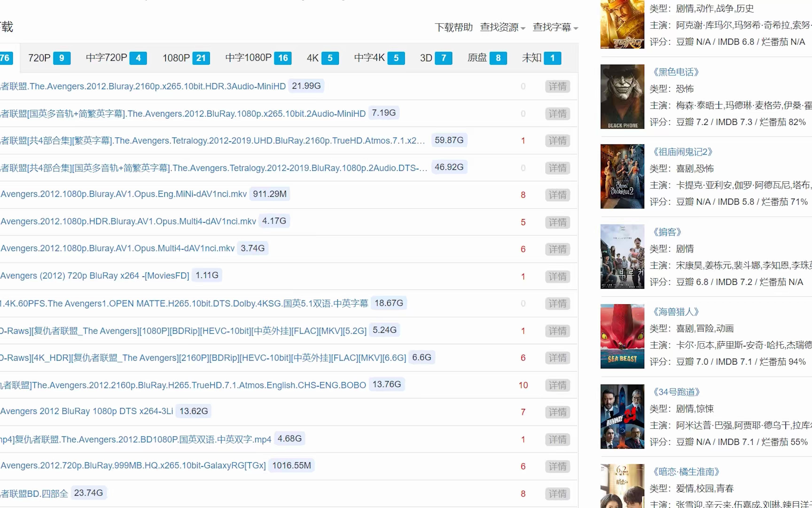Click 详情 for the 7.19G resource
812x508 pixels.
coord(557,114)
